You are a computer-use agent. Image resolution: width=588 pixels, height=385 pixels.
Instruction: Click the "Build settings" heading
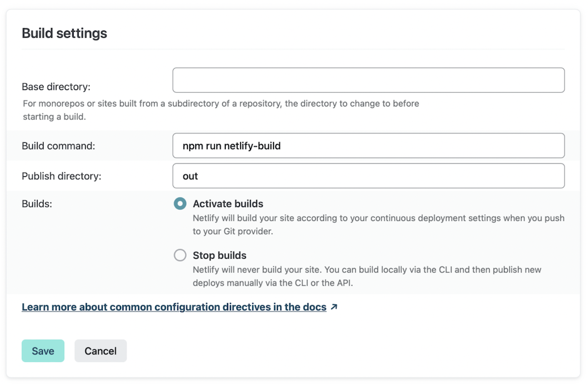pos(65,34)
